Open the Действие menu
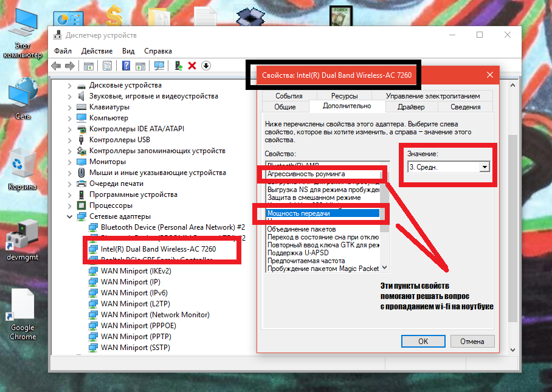Image resolution: width=552 pixels, height=392 pixels. tap(97, 51)
